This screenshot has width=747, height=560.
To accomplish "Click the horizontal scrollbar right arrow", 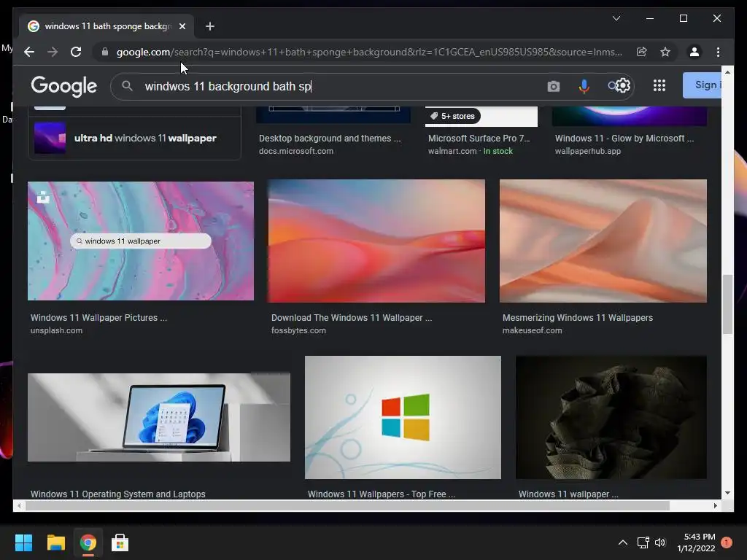I will pyautogui.click(x=716, y=506).
